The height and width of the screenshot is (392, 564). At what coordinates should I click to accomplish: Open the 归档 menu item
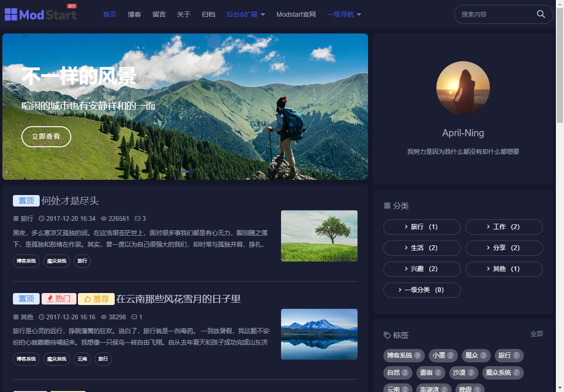[x=208, y=14]
